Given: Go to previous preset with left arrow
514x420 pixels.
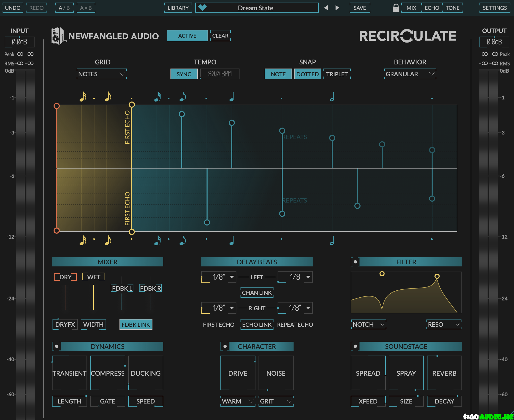Looking at the screenshot, I should (x=326, y=8).
